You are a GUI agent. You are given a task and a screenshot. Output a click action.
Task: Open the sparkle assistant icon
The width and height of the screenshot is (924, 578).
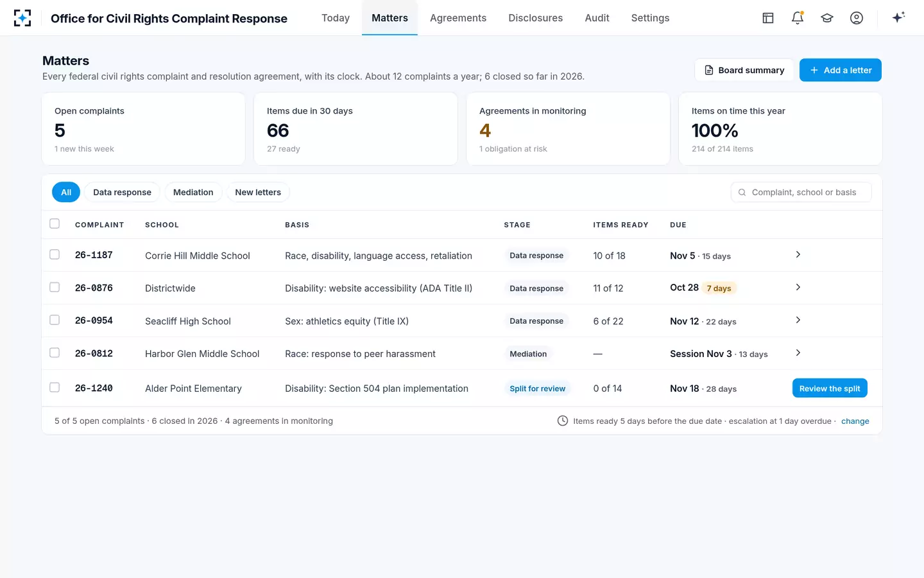click(898, 17)
